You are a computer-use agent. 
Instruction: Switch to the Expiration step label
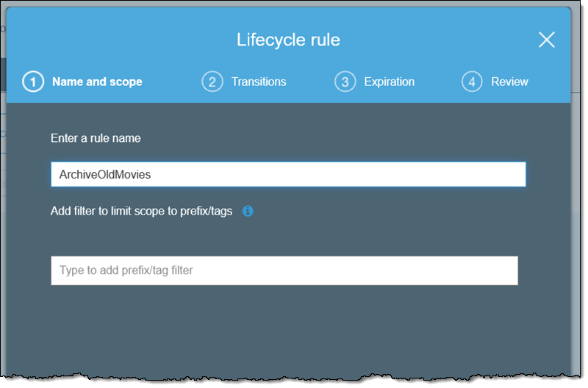tap(389, 82)
